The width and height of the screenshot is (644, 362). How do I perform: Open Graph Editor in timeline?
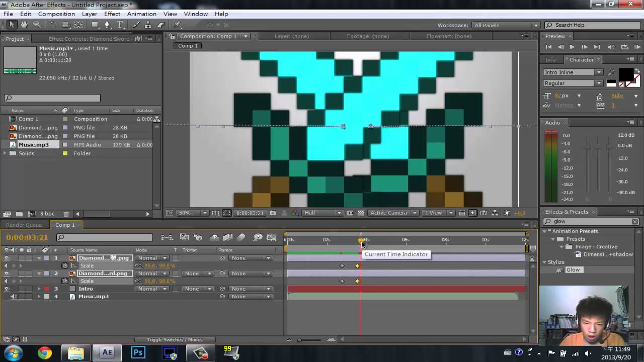tap(271, 237)
